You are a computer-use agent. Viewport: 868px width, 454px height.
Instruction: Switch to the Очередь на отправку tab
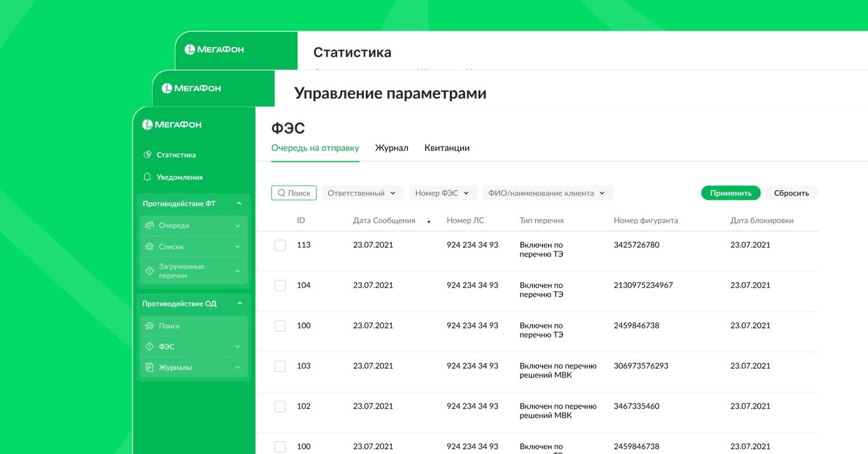coord(315,148)
